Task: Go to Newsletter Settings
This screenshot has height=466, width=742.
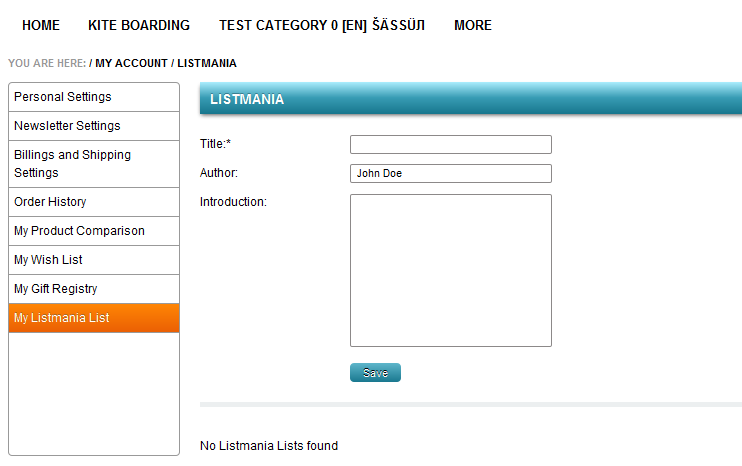Action: [67, 126]
